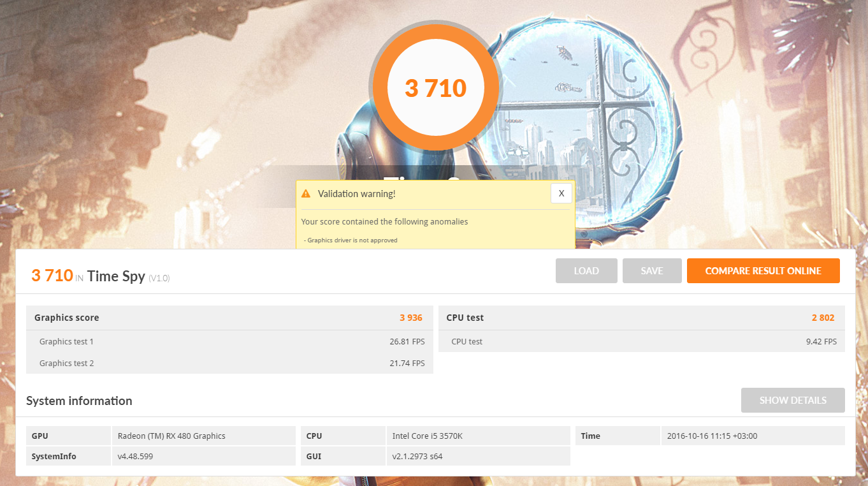The image size is (868, 486).
Task: Click the Intel Core i5 3570K field
Action: point(478,436)
